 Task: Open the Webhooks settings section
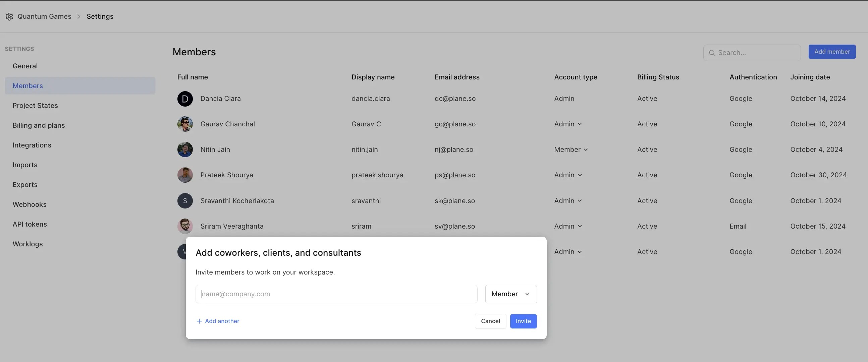coord(29,204)
